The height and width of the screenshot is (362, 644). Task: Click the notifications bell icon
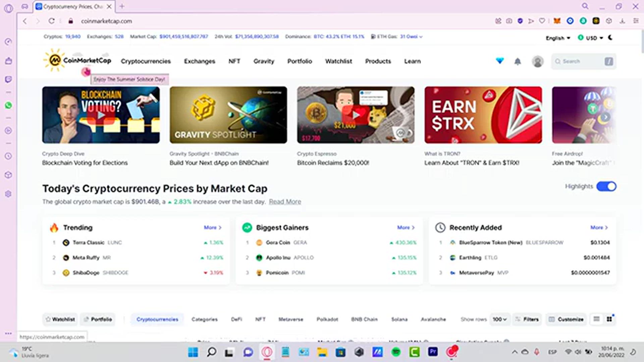518,61
